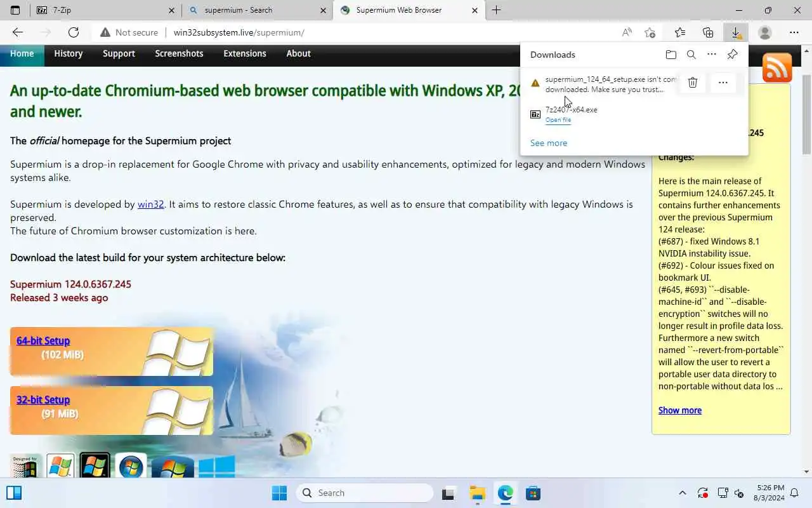The width and height of the screenshot is (812, 508).
Task: Open the Support navigation item
Action: [x=119, y=54]
